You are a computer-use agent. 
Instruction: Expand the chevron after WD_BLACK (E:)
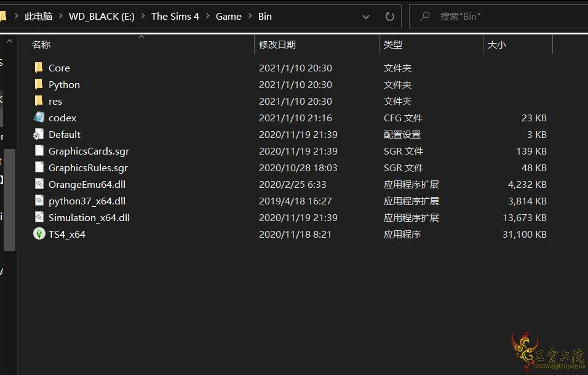pyautogui.click(x=143, y=16)
